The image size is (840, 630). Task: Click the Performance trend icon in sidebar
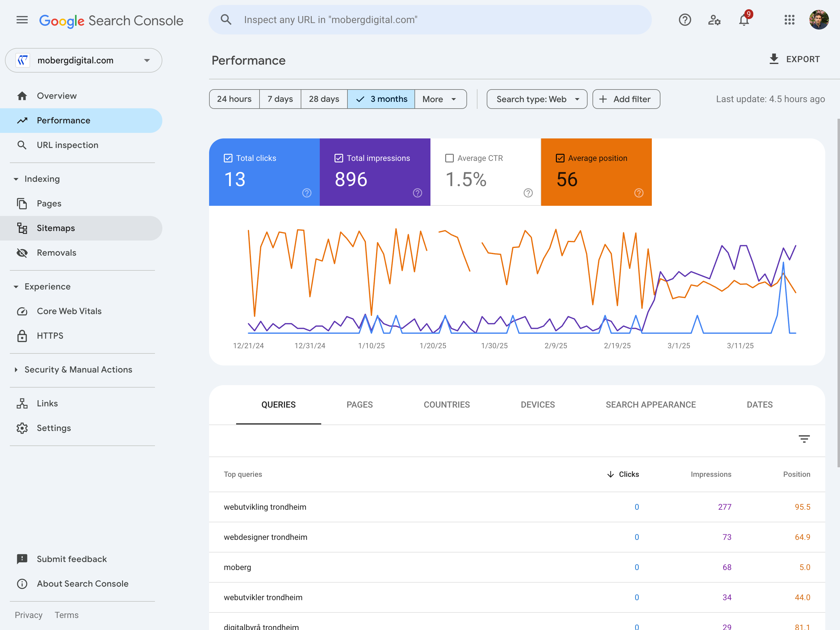(22, 121)
